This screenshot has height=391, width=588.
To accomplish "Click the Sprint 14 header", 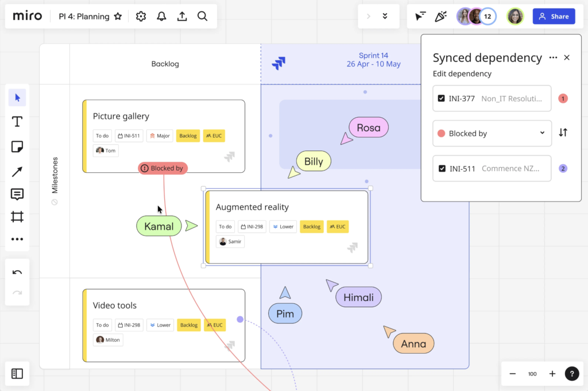I will [373, 60].
